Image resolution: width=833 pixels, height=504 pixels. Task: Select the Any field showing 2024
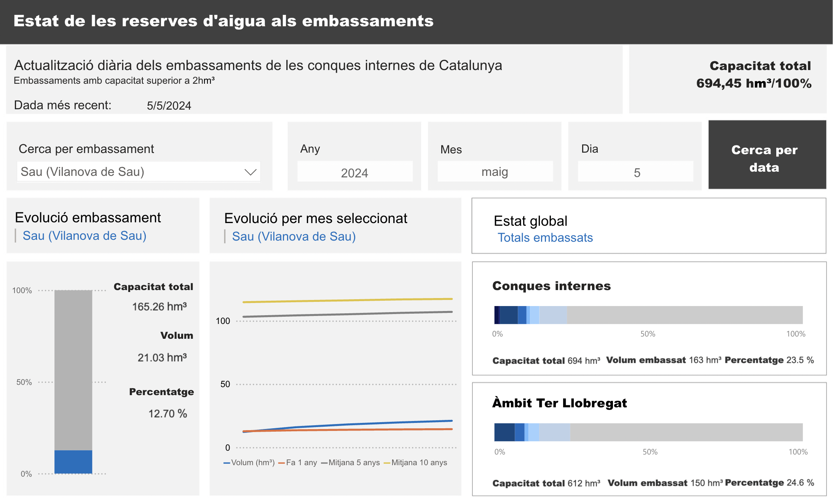pos(354,172)
